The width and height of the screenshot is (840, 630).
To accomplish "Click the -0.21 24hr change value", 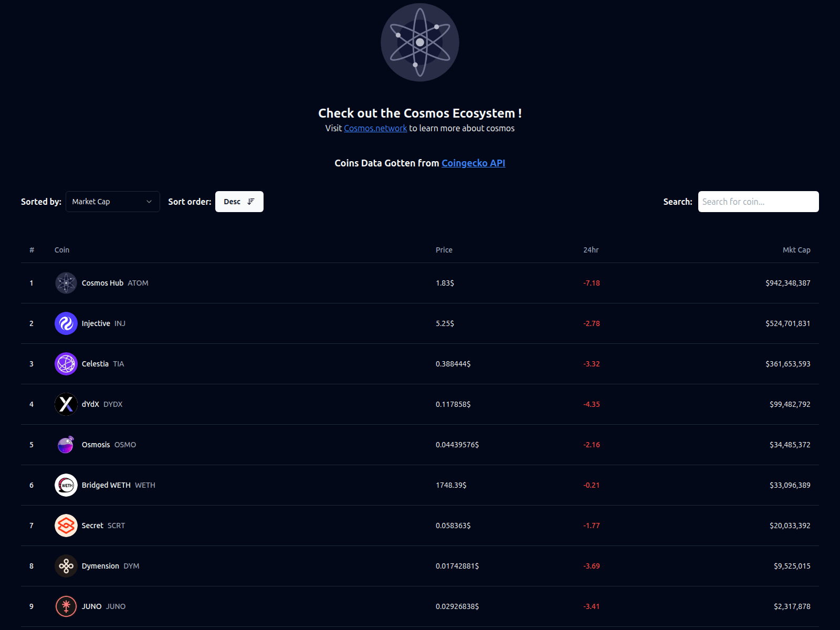I will click(x=592, y=485).
